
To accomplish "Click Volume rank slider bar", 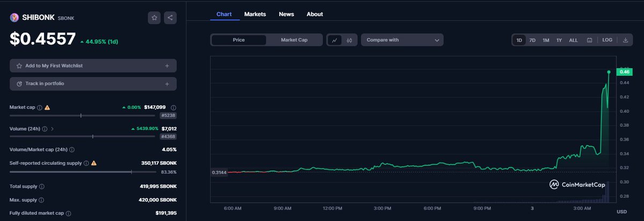I will [x=82, y=136].
